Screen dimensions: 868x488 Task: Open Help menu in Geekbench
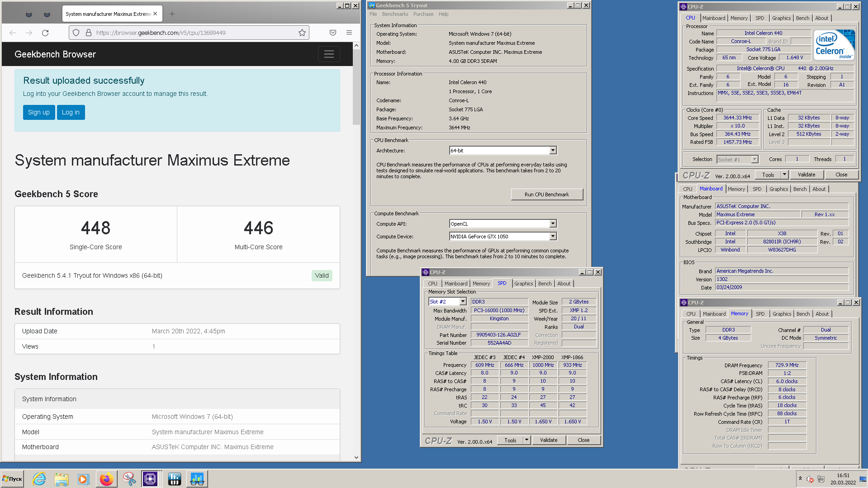444,14
